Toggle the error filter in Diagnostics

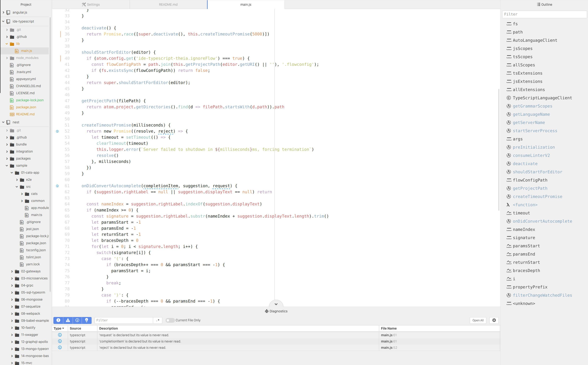click(x=58, y=320)
